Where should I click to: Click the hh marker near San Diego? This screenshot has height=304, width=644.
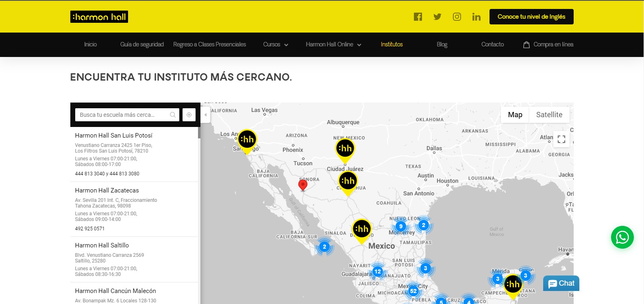247,141
